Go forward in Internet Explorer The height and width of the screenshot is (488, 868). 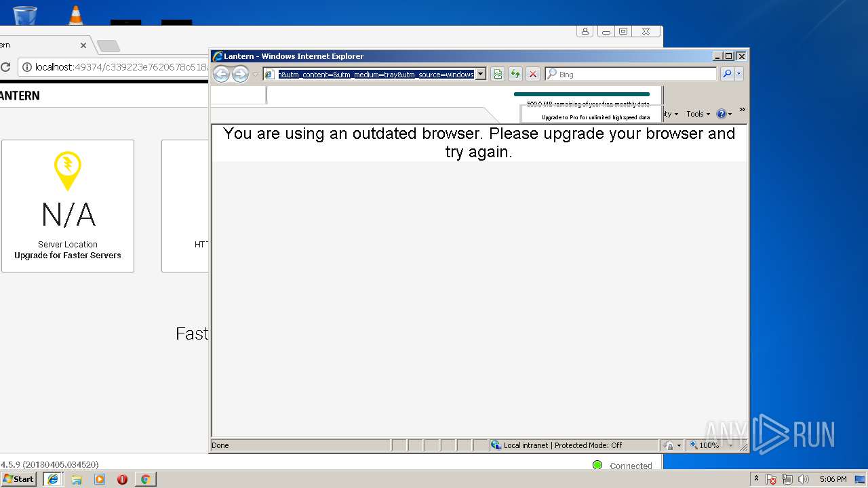pyautogui.click(x=240, y=75)
